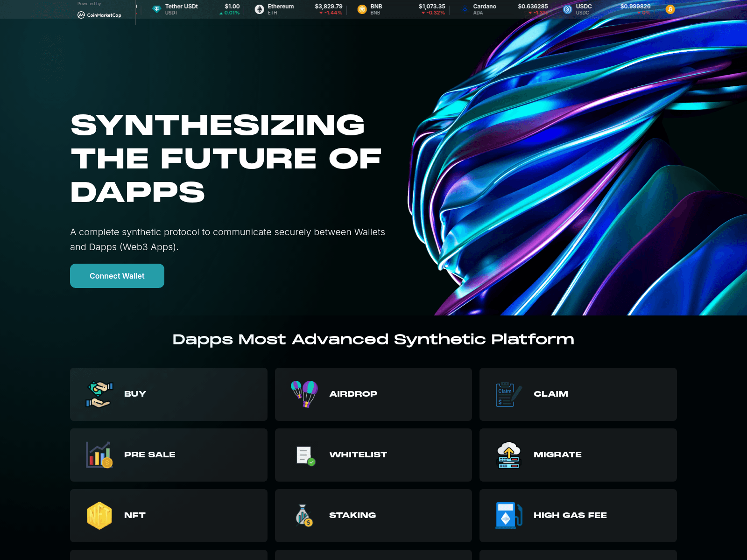Click the Cardano price $0.636285
Image resolution: width=747 pixels, height=560 pixels.
point(533,7)
